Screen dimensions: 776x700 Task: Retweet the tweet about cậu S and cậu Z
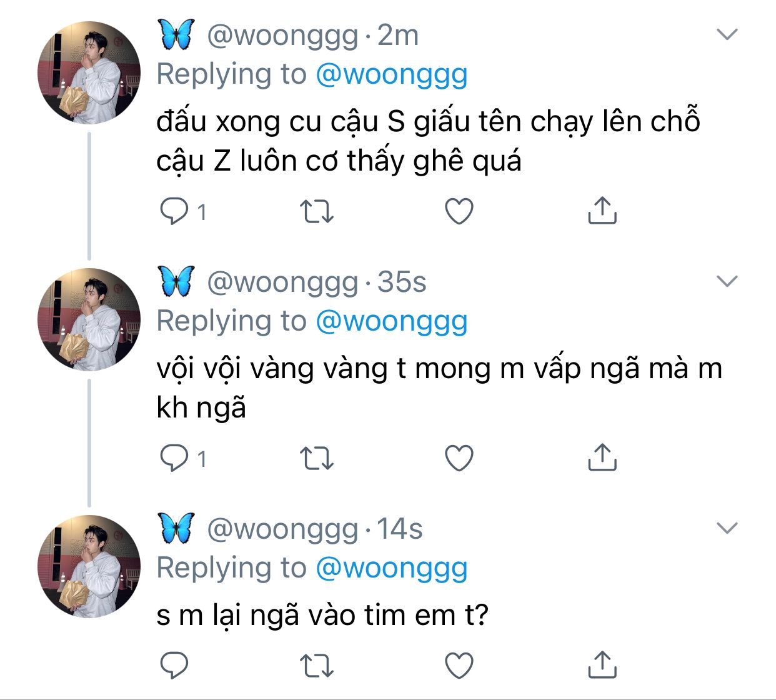point(317,211)
